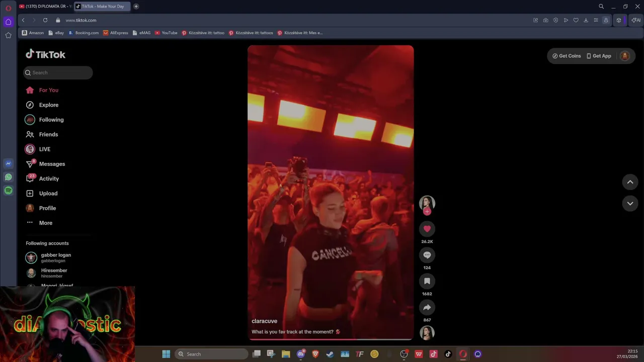
Task: Open the creator avatar beside video
Action: 427,203
